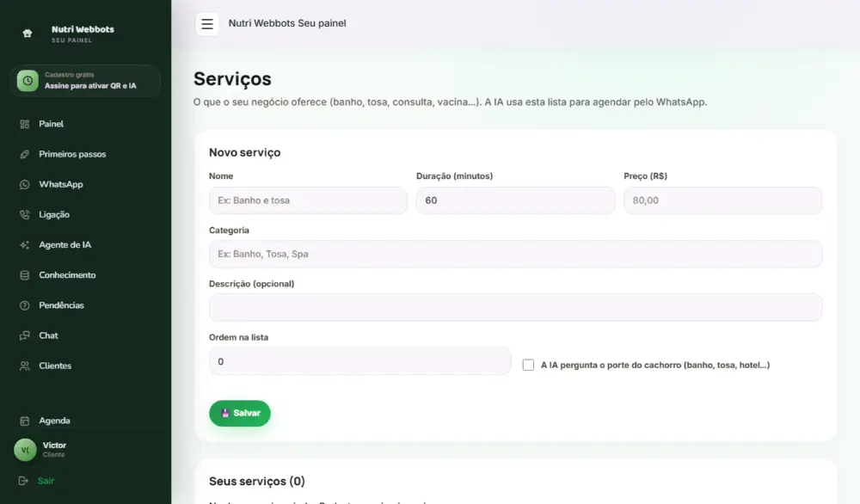Click the Salvar button
The image size is (860, 504).
click(x=240, y=413)
